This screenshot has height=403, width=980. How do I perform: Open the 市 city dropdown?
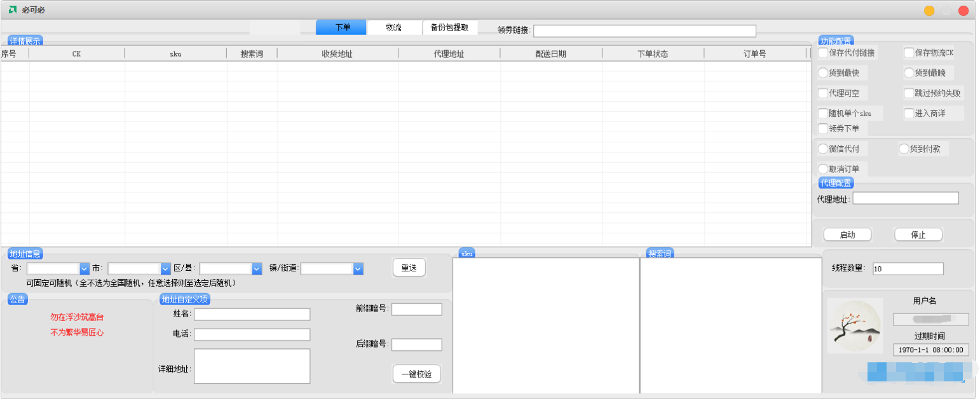(x=166, y=269)
